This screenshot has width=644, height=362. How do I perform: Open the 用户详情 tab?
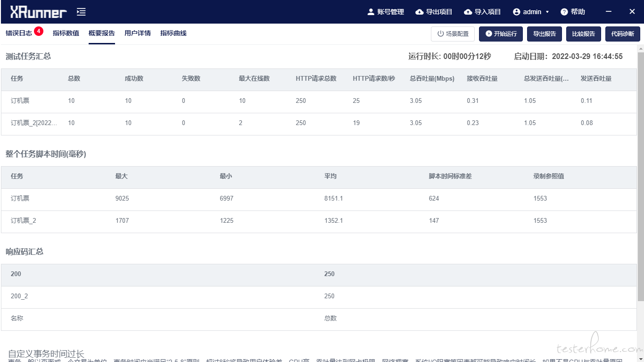coord(138,33)
